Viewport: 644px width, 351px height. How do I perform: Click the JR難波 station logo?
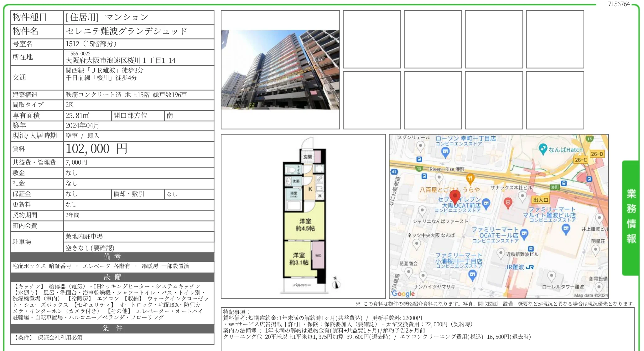[530, 267]
